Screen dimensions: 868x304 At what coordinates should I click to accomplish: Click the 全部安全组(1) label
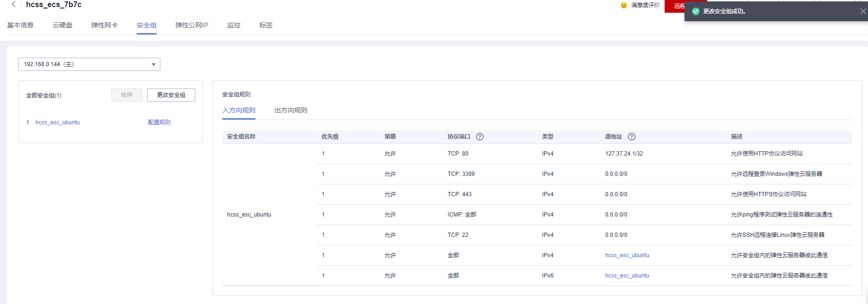[x=44, y=96]
